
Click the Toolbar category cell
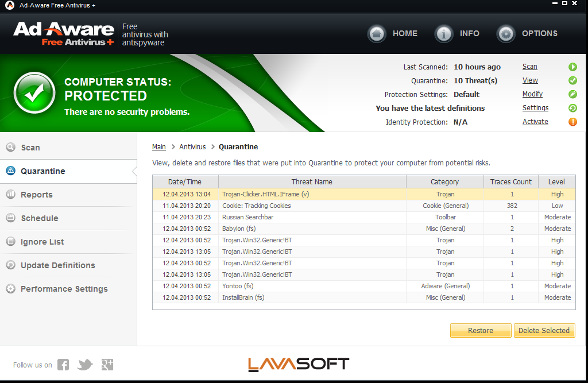(446, 217)
